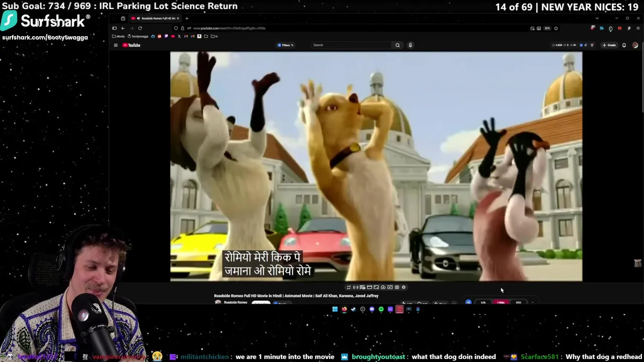Open the browser application menu
This screenshot has height=362, width=644.
point(638,28)
